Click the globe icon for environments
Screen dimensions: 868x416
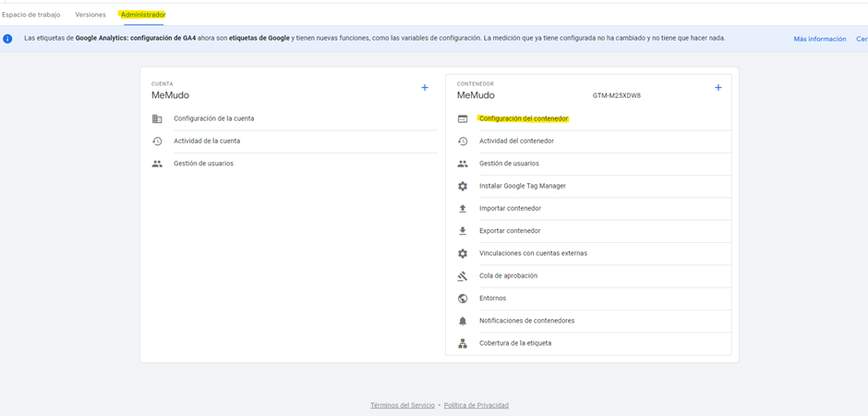point(463,299)
